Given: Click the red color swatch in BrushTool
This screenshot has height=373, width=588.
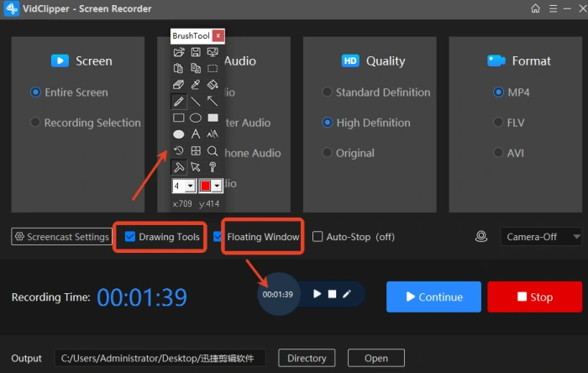Looking at the screenshot, I should tap(205, 186).
